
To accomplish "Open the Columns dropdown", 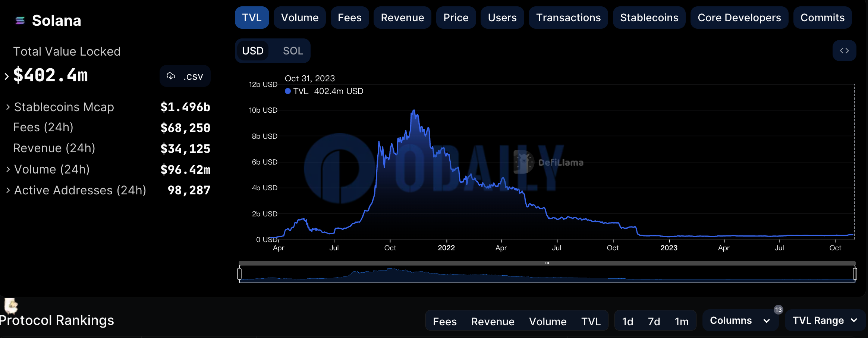I will 740,320.
